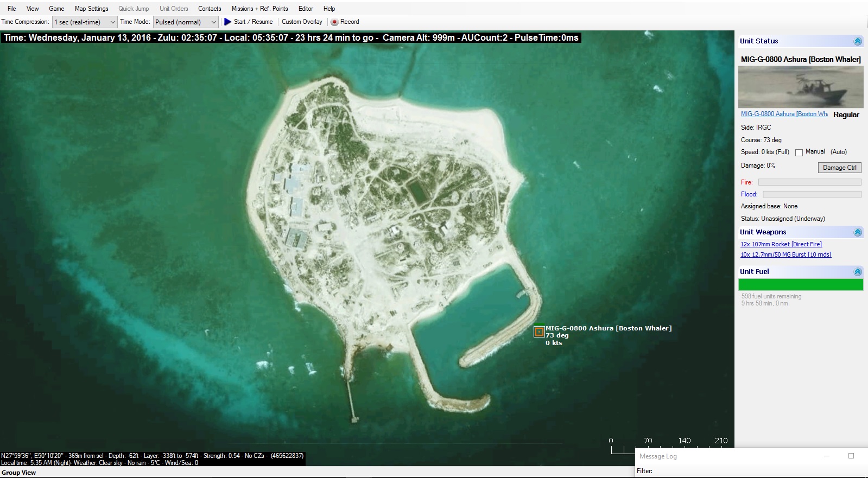Screen dimensions: 868x478
Task: Click the 'Course: 73 deg' text
Action: pos(761,140)
